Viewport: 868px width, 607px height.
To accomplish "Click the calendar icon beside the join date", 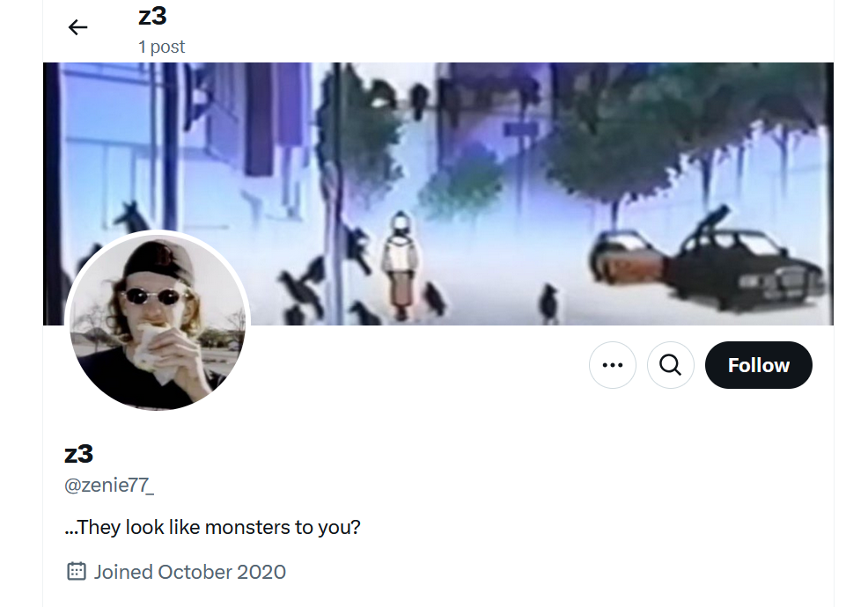I will click(77, 571).
